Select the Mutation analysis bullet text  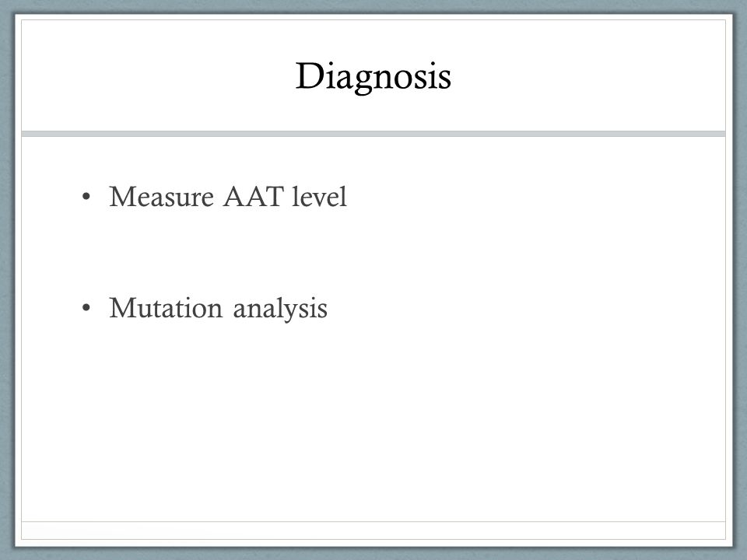[x=218, y=308]
